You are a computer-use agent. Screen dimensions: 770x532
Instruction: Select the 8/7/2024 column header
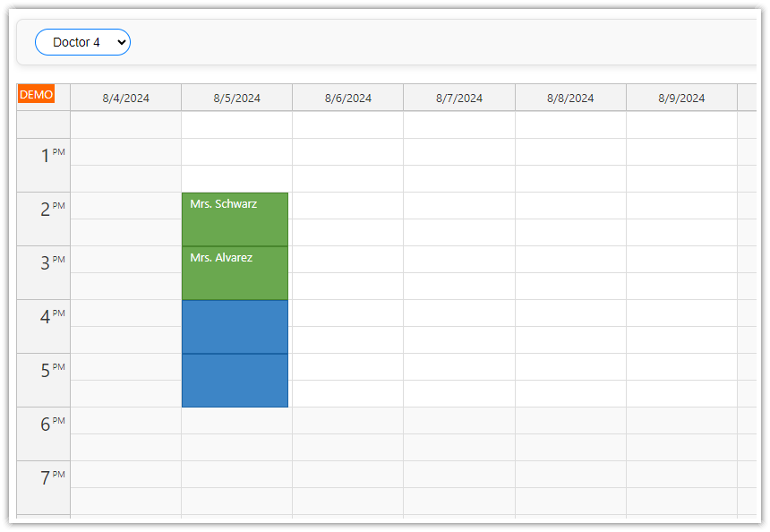[458, 98]
